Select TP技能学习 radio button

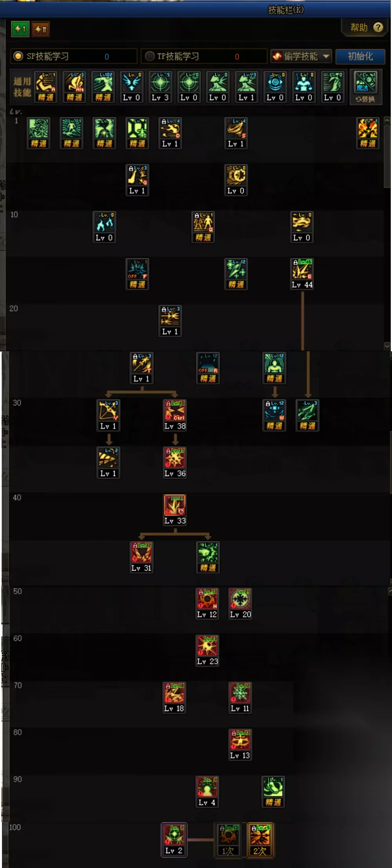(149, 56)
